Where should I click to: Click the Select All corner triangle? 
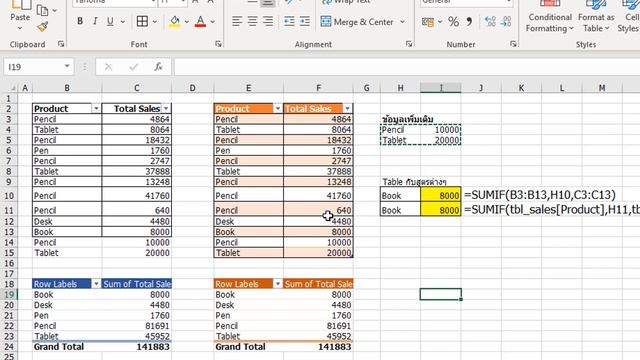[x=13, y=88]
